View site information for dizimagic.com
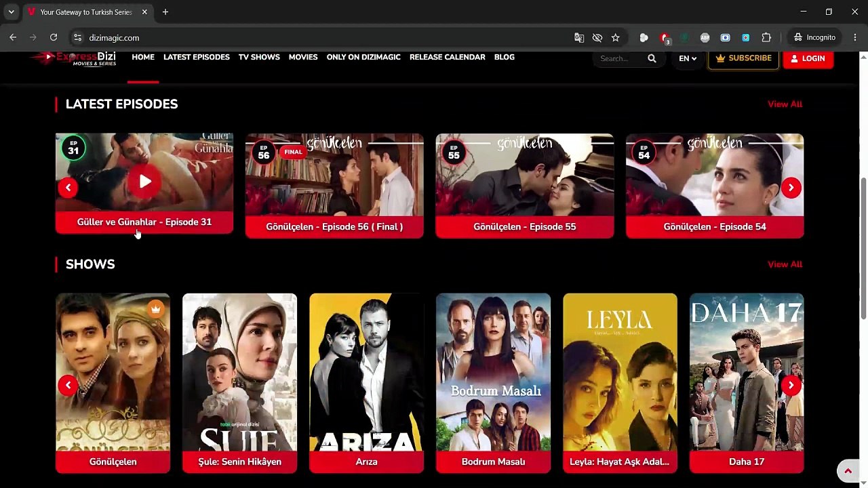The image size is (868, 488). point(77,38)
